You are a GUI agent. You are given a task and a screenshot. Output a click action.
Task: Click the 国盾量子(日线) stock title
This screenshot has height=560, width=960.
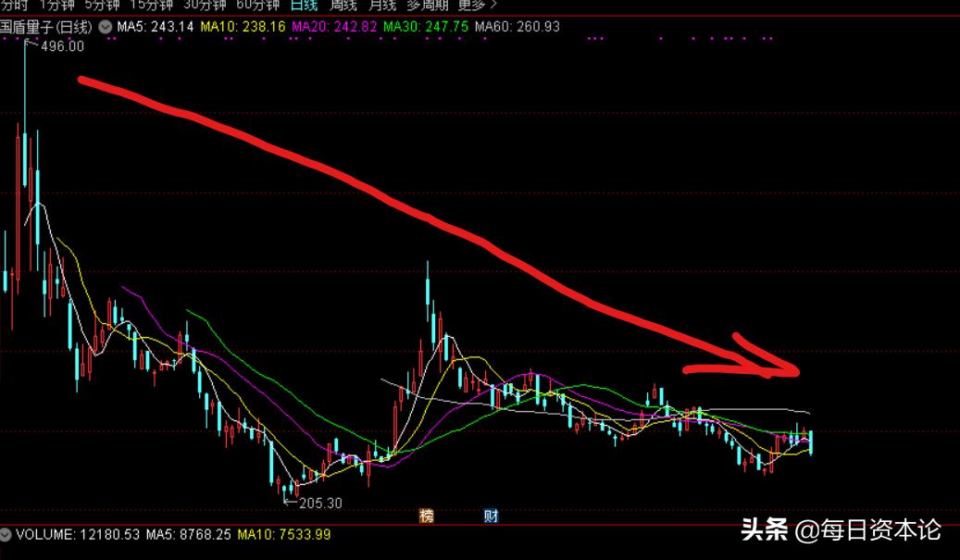click(x=46, y=27)
